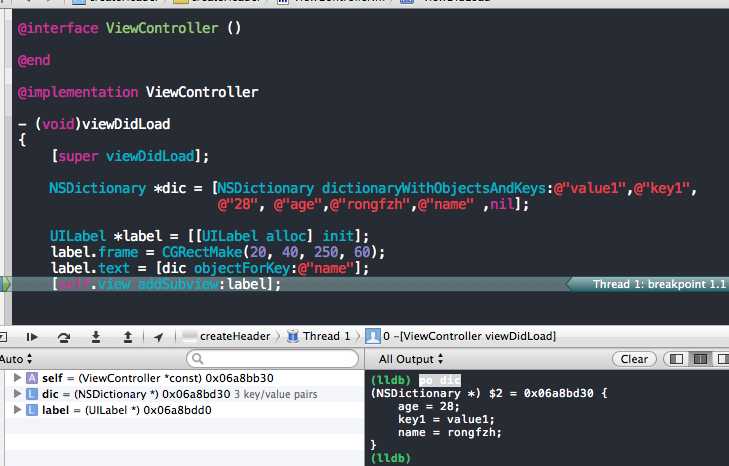Show both variables and console panes

pos(700,359)
